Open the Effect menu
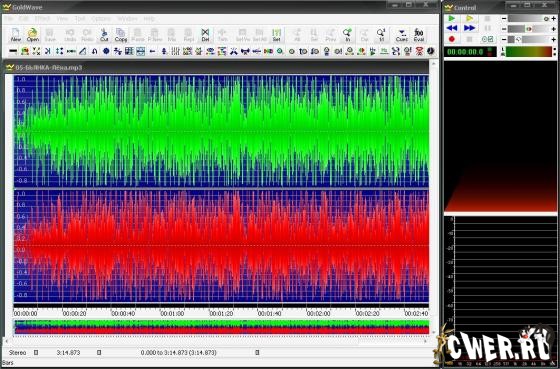The height and width of the screenshot is (369, 560). point(42,19)
